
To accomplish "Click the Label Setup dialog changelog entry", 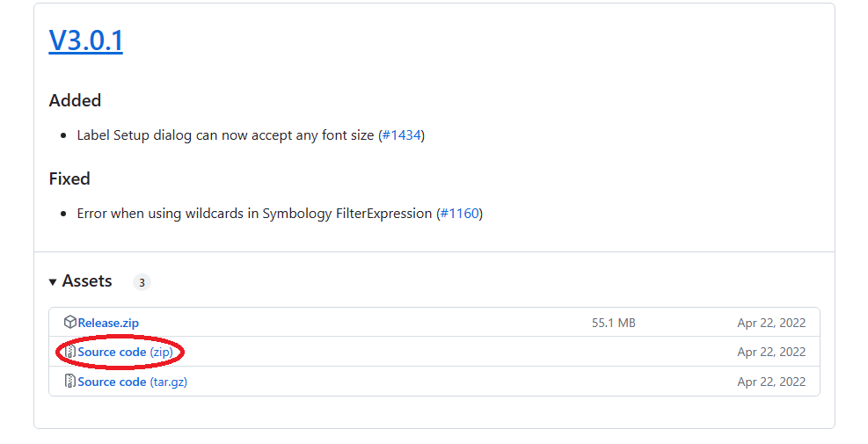I will [226, 135].
